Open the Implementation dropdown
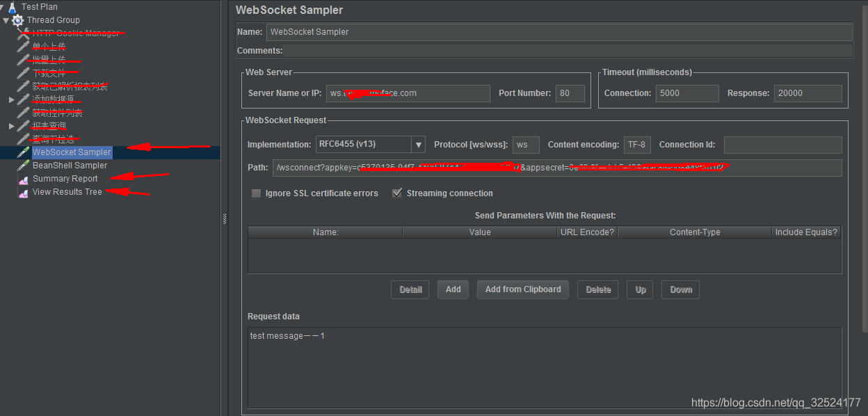Image resolution: width=868 pixels, height=416 pixels. [x=418, y=144]
